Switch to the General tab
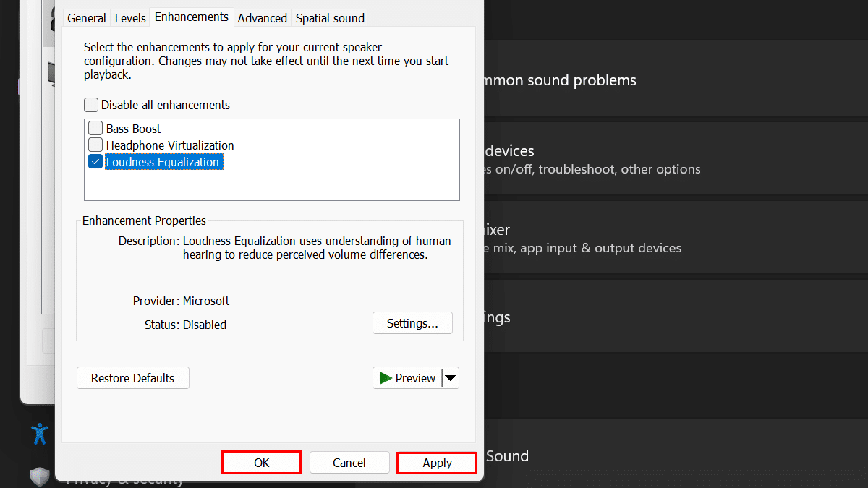This screenshot has height=488, width=868. [87, 18]
